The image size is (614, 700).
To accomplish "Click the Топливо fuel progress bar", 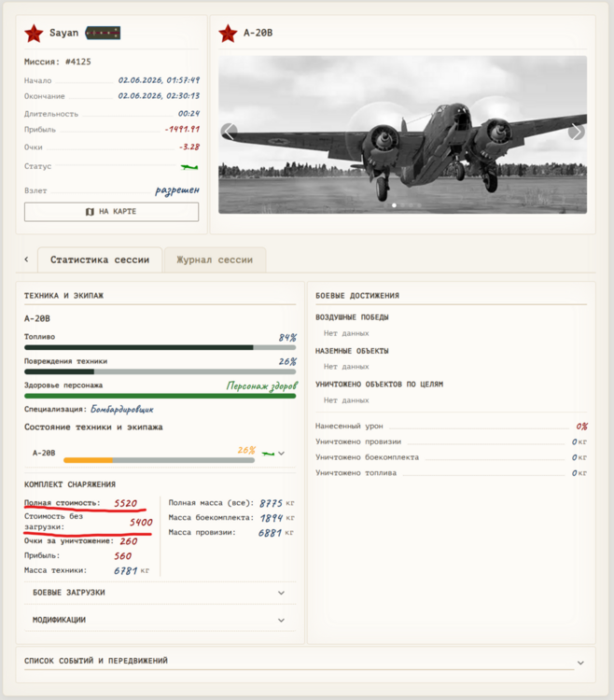I will point(160,347).
